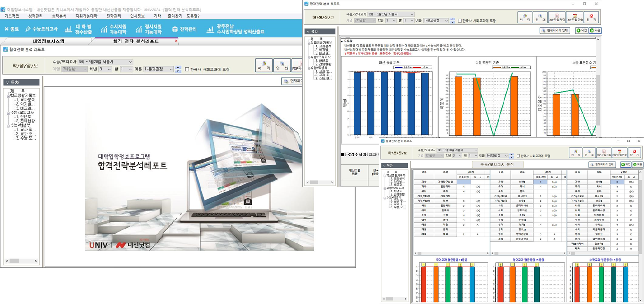Click 인쇄 print button in chart window
This screenshot has width=644, height=304.
coord(540,17)
